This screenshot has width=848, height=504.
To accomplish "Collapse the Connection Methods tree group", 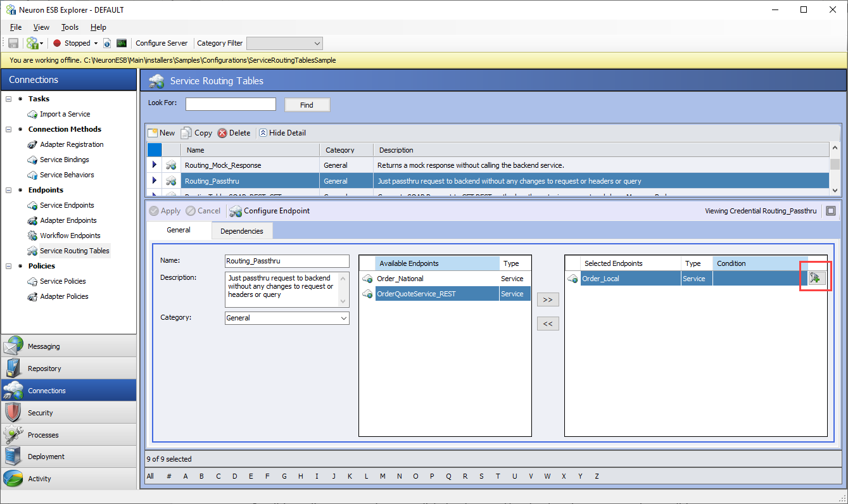I will (x=9, y=129).
